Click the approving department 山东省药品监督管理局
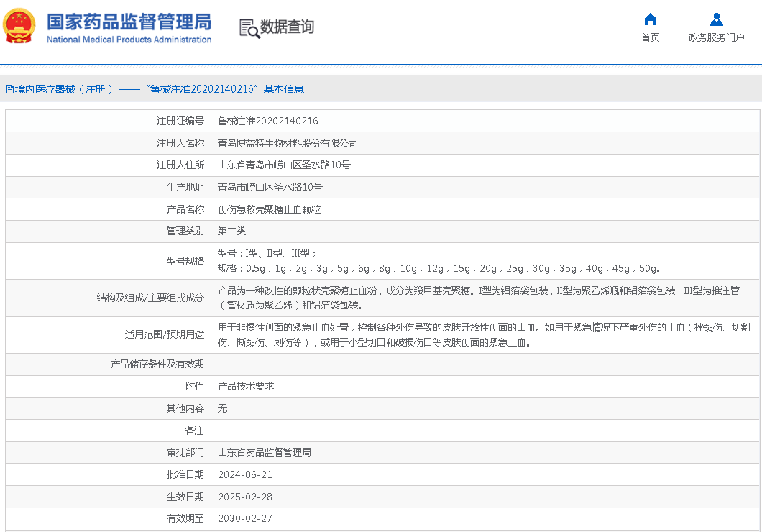 264,452
